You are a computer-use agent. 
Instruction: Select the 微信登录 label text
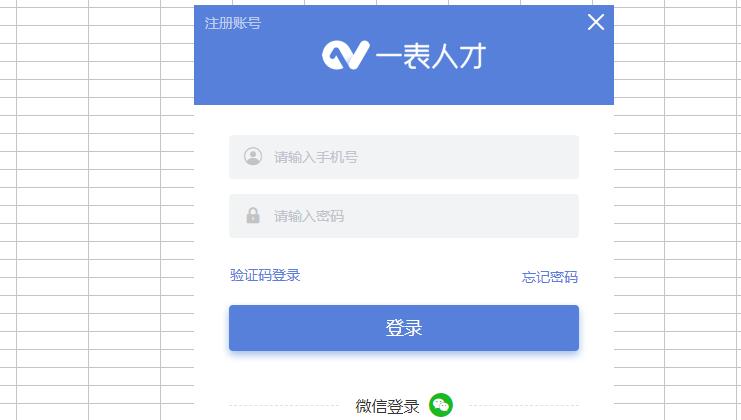[x=387, y=406]
